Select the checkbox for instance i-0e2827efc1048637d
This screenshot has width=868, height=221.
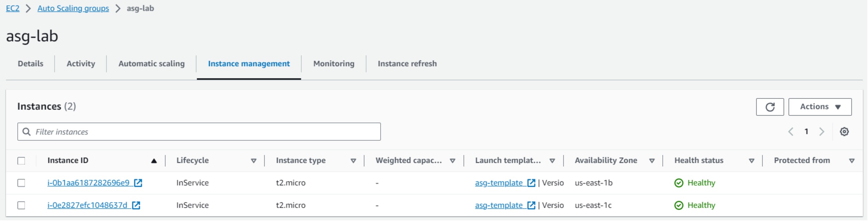pyautogui.click(x=21, y=205)
